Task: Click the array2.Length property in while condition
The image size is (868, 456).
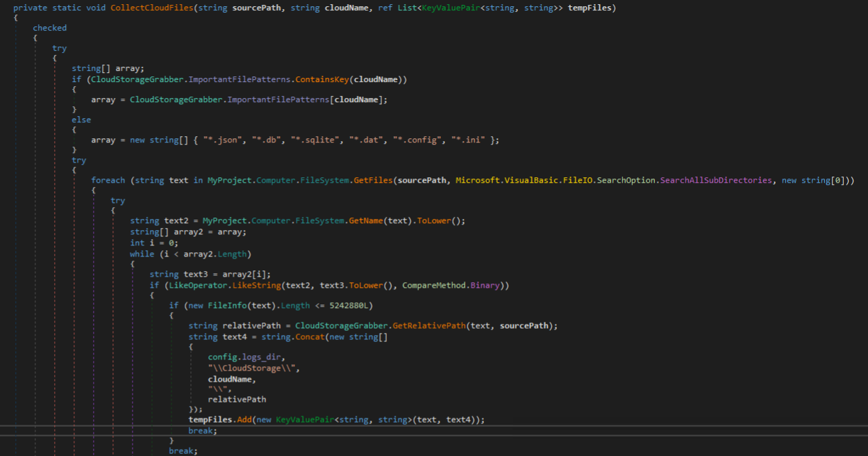Action: click(215, 254)
